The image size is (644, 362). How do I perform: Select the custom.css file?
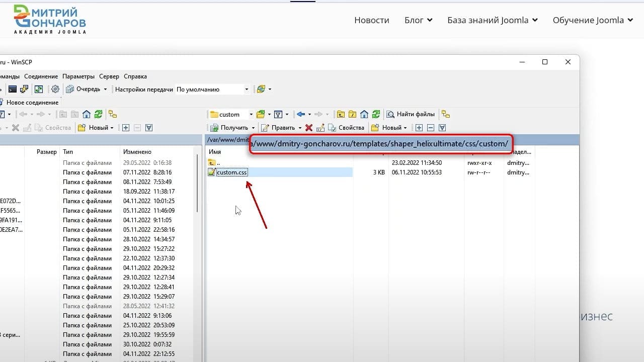(232, 172)
